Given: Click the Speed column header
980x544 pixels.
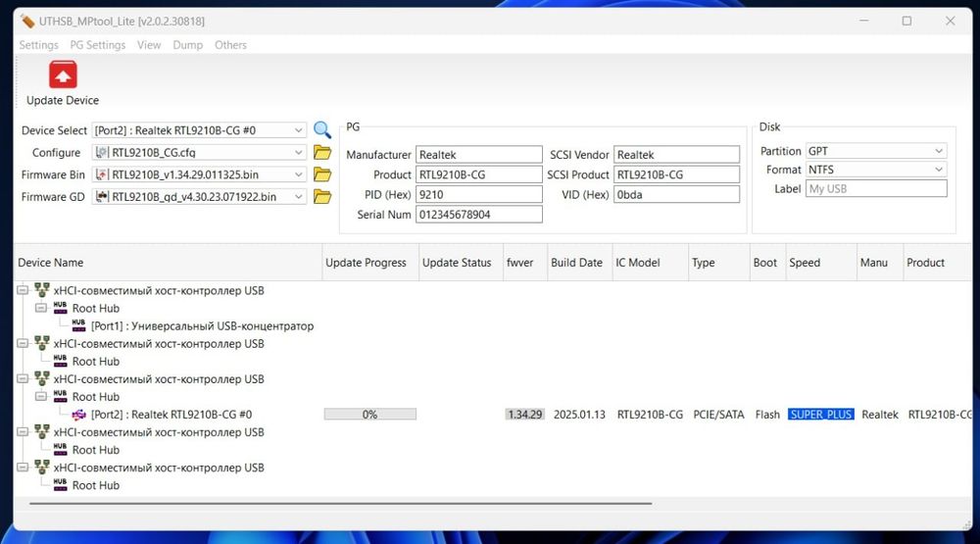Looking at the screenshot, I should [820, 263].
